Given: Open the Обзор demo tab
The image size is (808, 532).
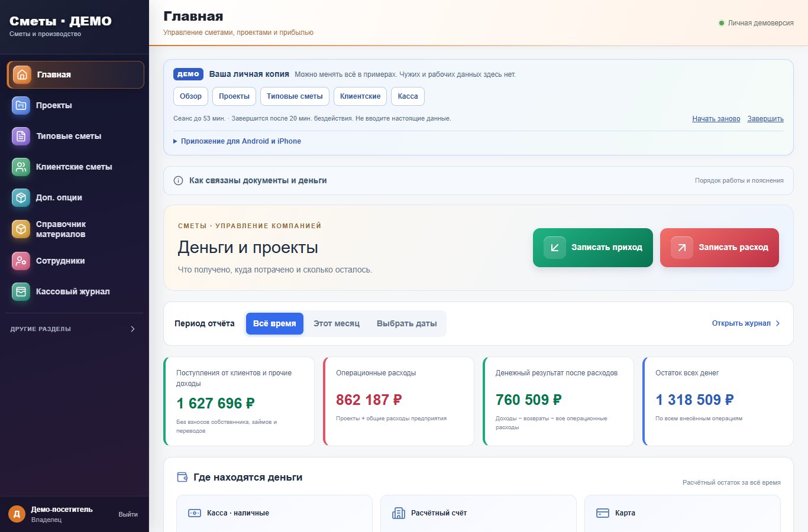Looking at the screenshot, I should click(x=190, y=96).
